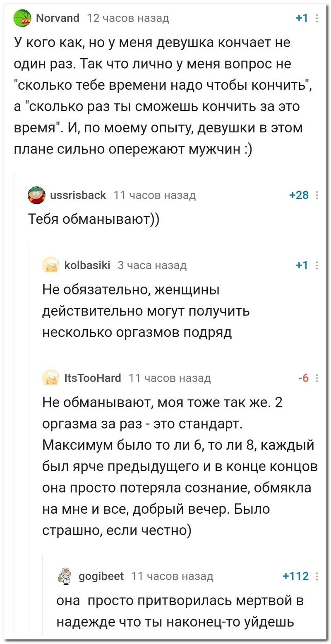Viewport: 331px width, 644px height.
Task: Click the +28 rating on ussrisback's comment
Action: tap(299, 196)
